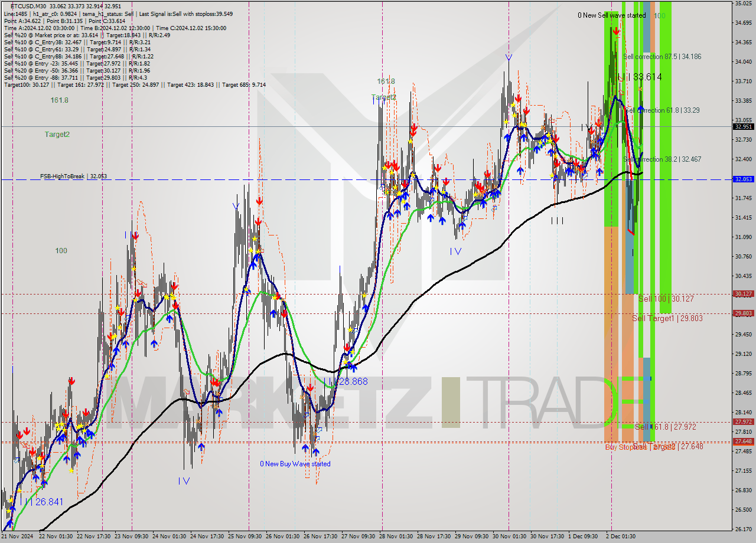Click the '21 Nov 2024' date axis label

17,537
